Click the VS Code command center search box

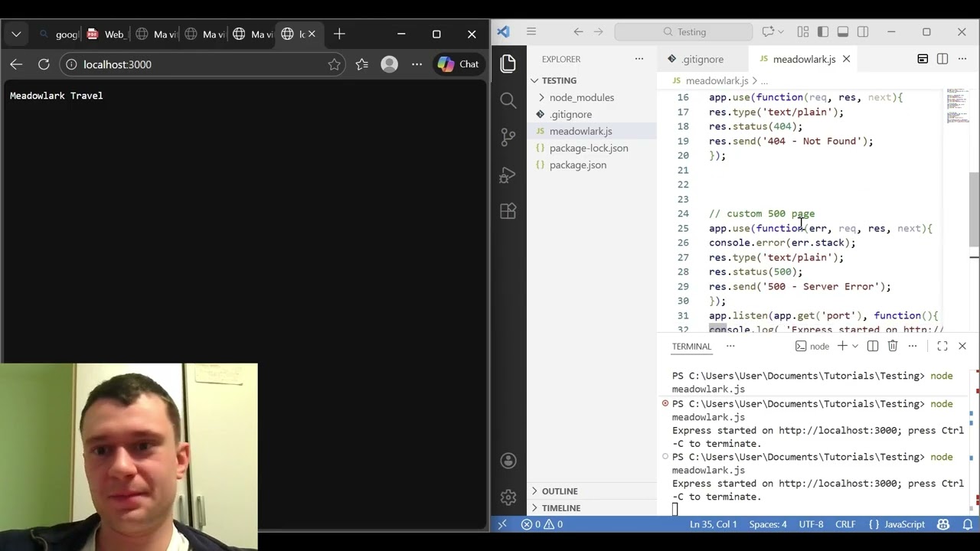684,31
